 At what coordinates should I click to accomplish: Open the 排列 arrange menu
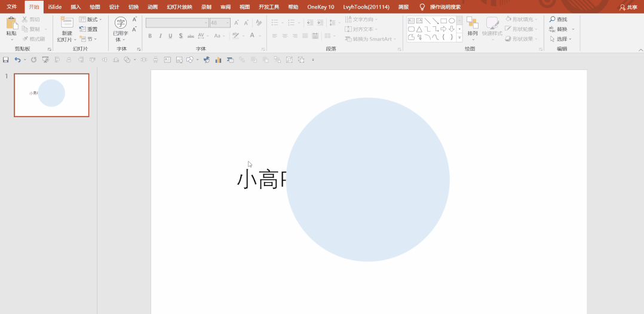pos(473,29)
